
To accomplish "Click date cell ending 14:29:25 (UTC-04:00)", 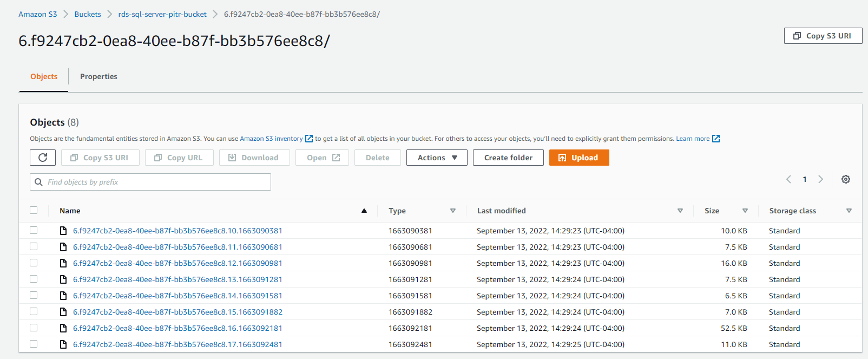I will point(550,344).
